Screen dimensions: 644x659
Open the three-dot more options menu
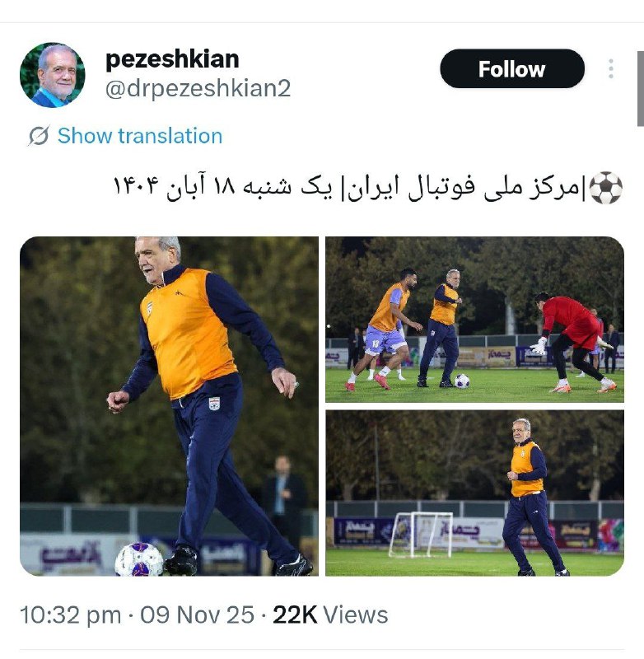click(x=611, y=69)
